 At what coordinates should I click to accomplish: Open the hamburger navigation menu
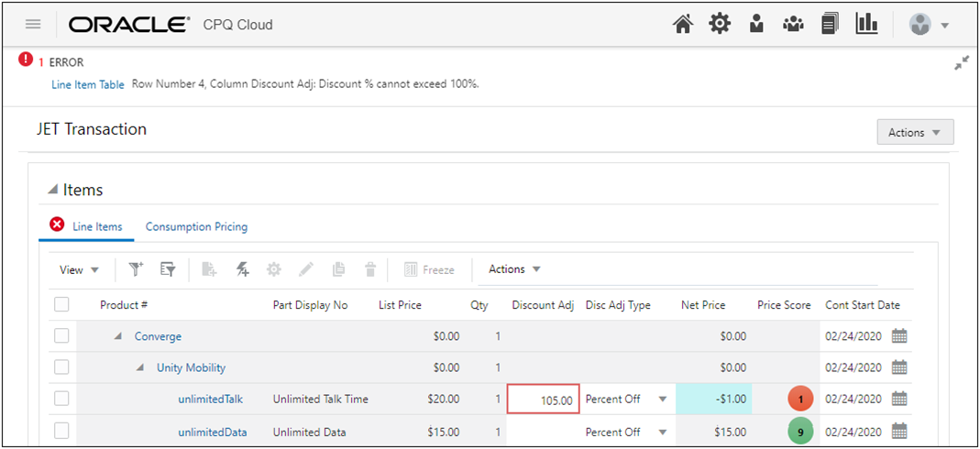(33, 25)
